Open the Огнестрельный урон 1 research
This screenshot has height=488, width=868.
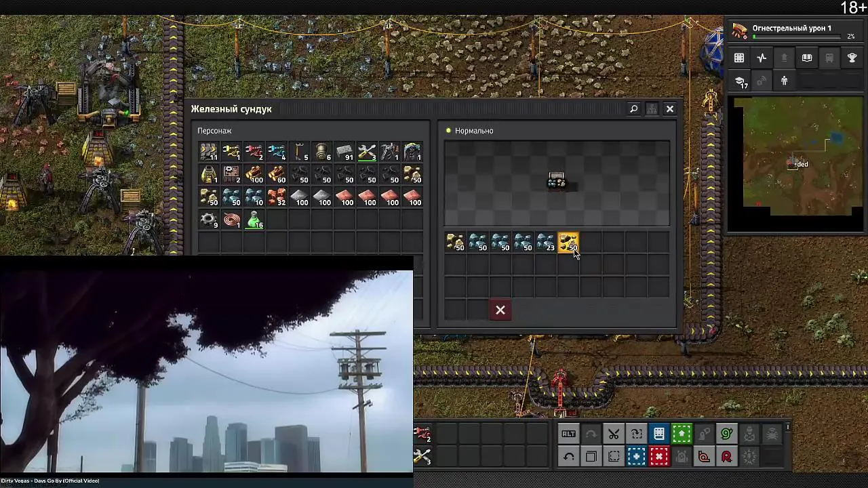tap(791, 28)
